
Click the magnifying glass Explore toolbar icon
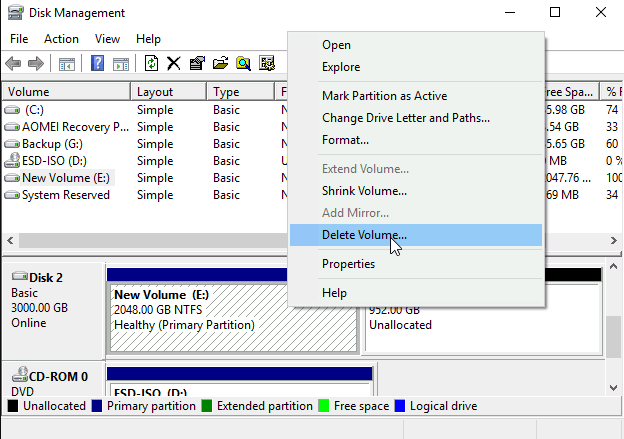(x=243, y=63)
